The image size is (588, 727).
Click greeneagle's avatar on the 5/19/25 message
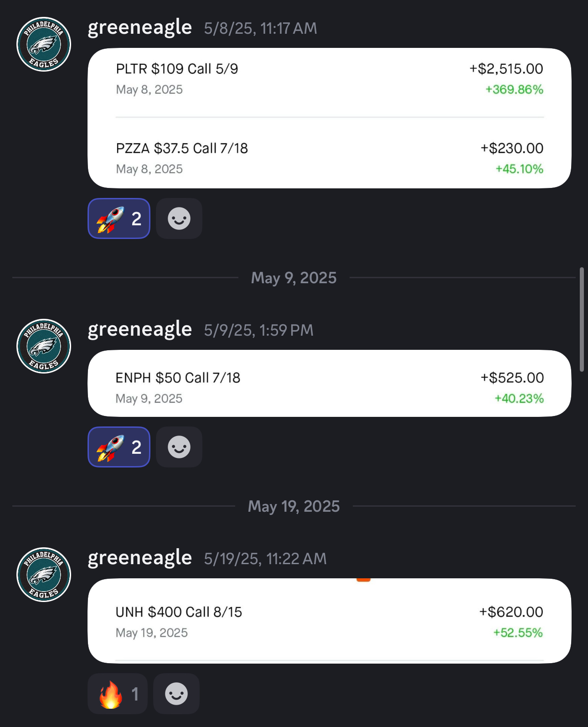click(x=44, y=575)
